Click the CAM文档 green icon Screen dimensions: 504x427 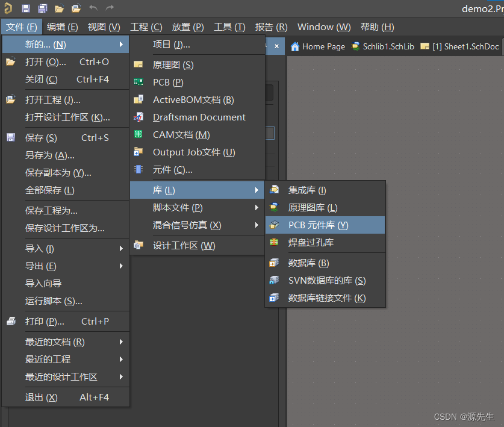(138, 134)
